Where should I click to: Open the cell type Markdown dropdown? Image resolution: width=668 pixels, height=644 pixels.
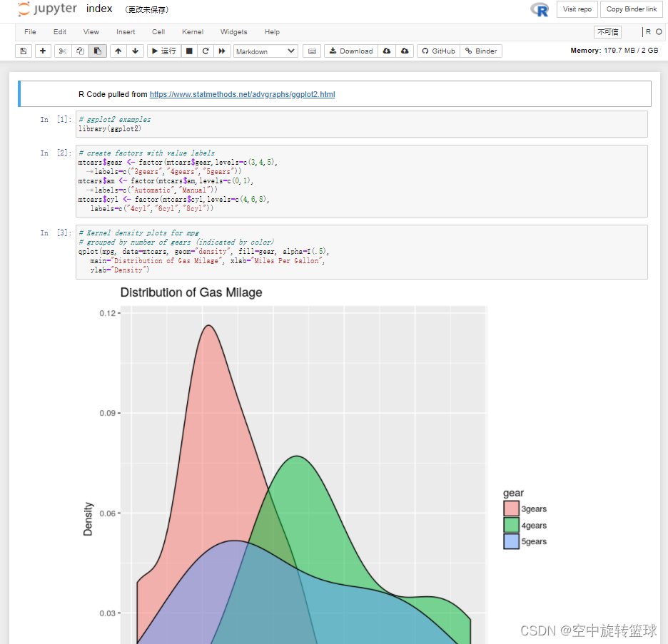[x=265, y=51]
